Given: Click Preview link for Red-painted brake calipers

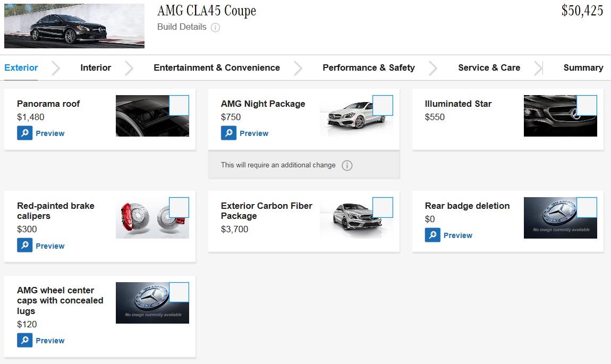Looking at the screenshot, I should click(50, 246).
